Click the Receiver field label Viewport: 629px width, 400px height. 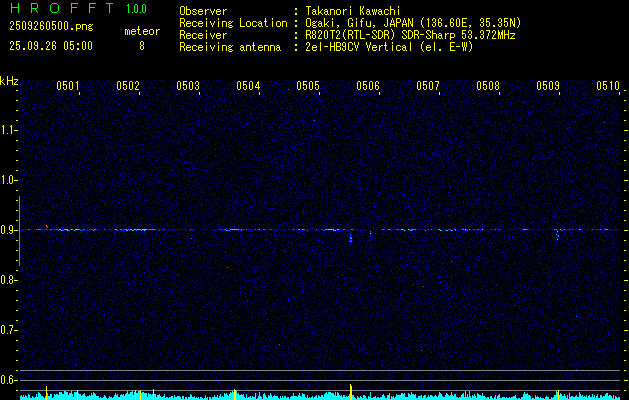tap(203, 35)
